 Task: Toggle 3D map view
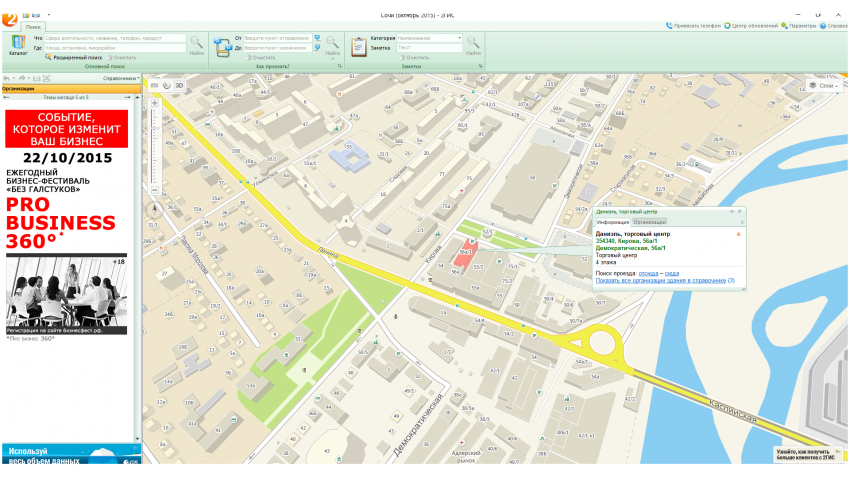coord(179,86)
